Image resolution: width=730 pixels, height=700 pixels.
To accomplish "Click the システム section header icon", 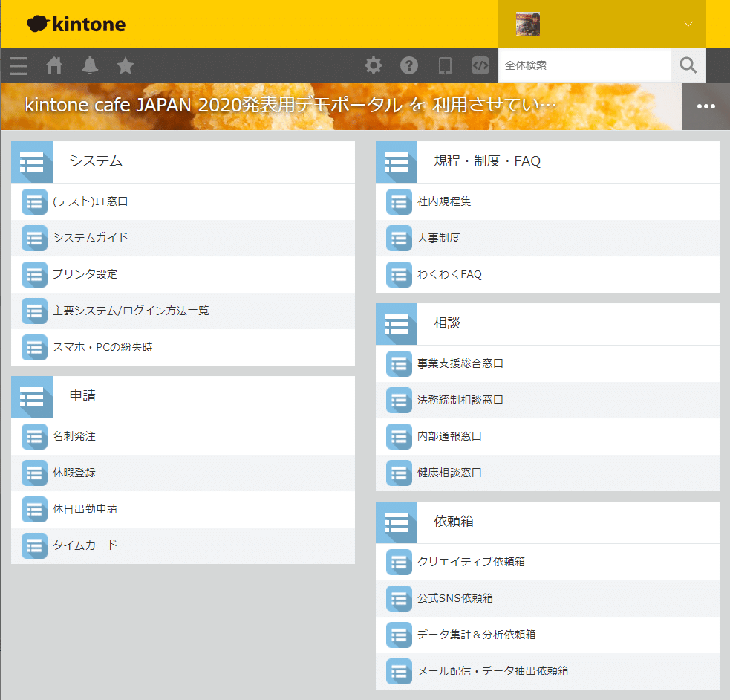I will point(32,162).
